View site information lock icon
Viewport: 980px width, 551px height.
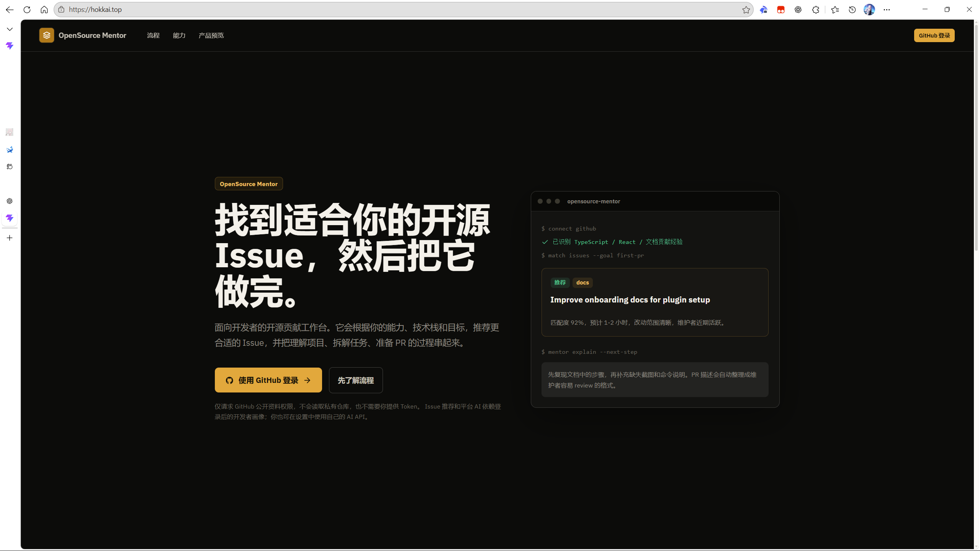[61, 10]
